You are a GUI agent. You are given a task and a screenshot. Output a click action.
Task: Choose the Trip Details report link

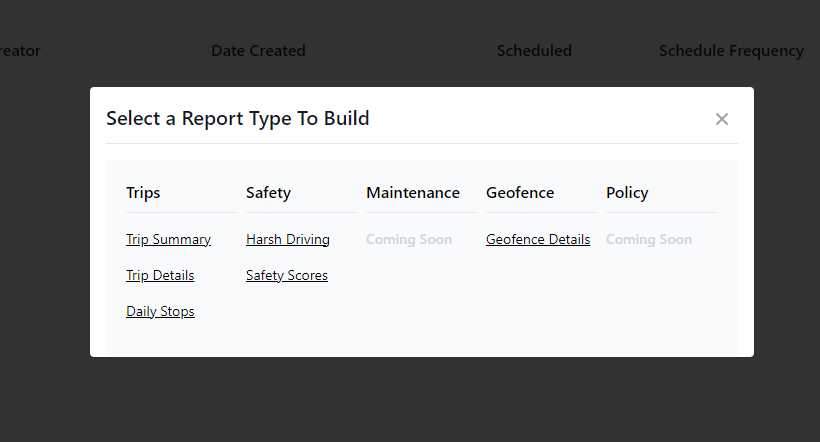click(160, 276)
